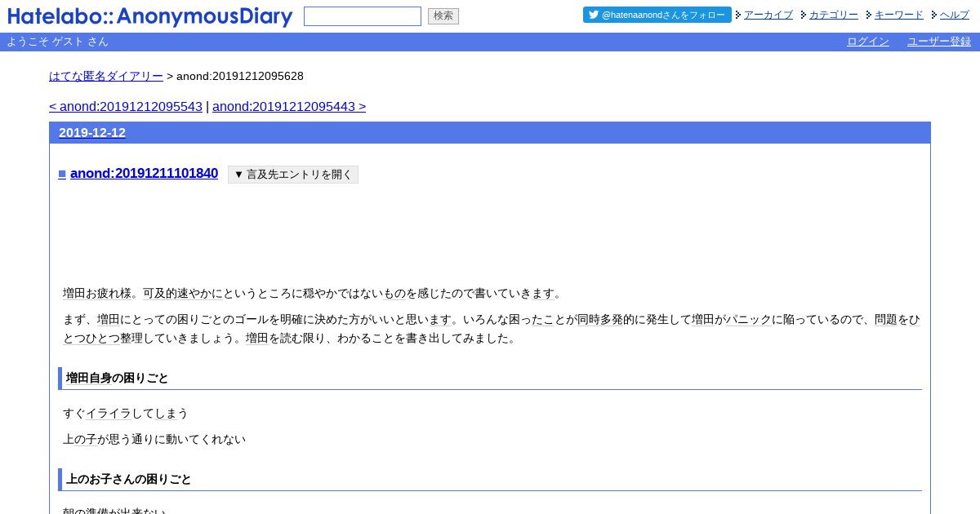The width and height of the screenshot is (980, 514).
Task: Open the キーワード menu link
Action: 899,15
